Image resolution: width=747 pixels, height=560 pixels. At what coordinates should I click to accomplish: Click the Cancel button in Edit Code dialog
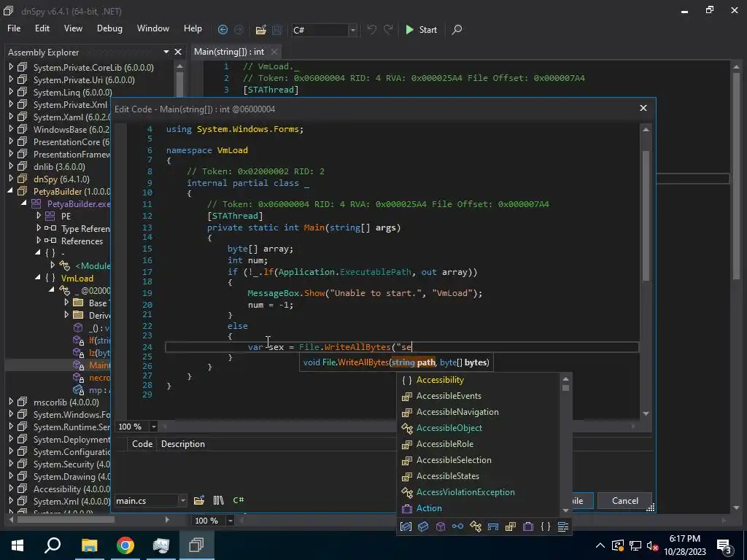(624, 500)
